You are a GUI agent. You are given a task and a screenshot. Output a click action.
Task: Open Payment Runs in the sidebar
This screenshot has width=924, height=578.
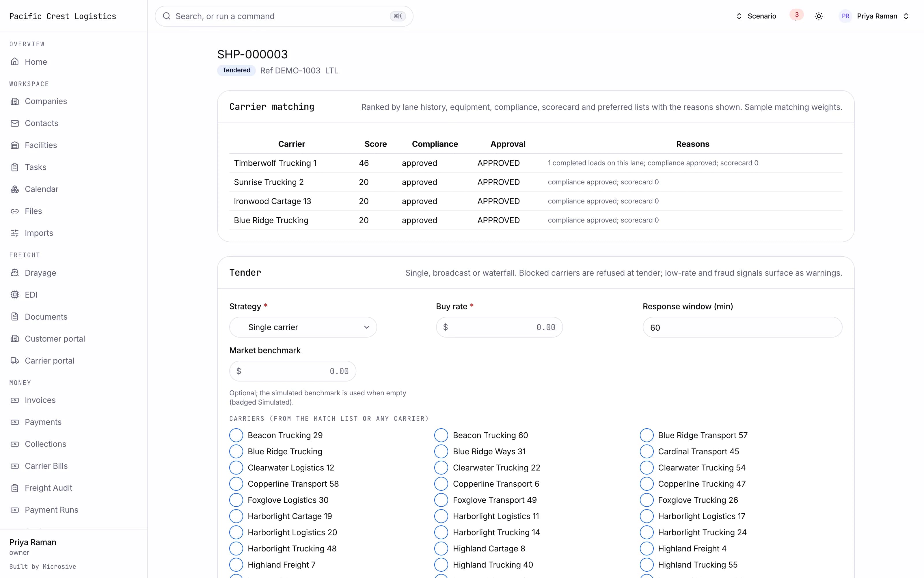point(52,510)
